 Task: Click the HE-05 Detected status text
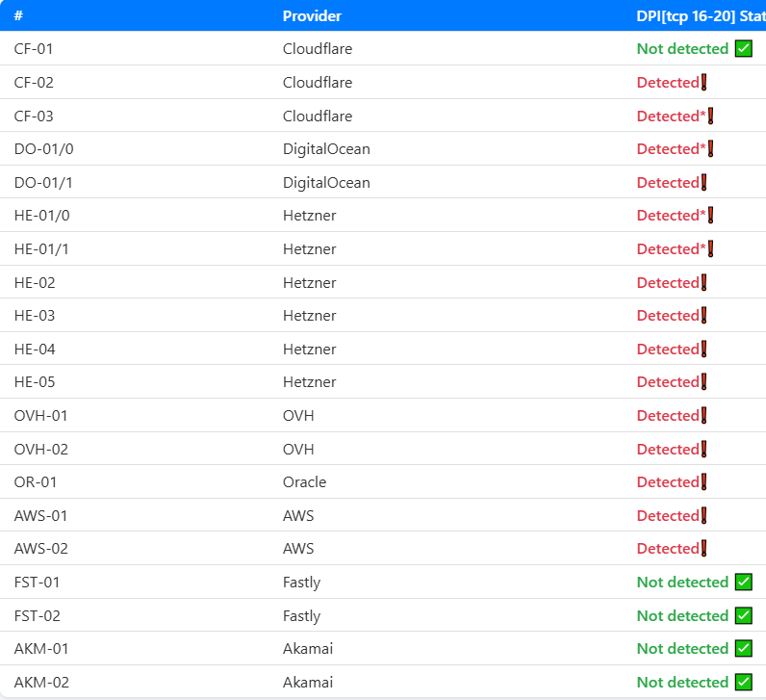(667, 382)
